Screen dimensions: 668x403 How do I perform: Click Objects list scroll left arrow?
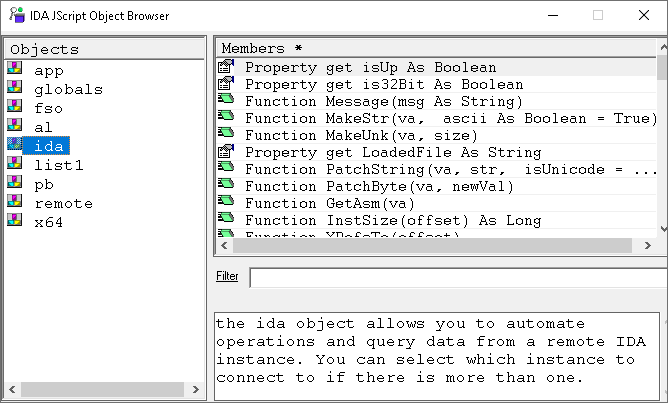pos(12,389)
